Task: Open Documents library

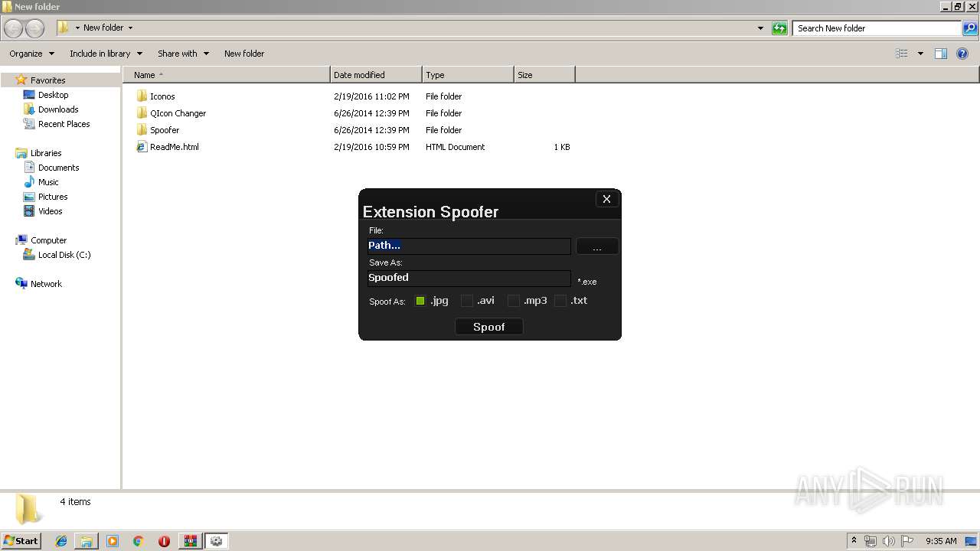Action: [58, 168]
